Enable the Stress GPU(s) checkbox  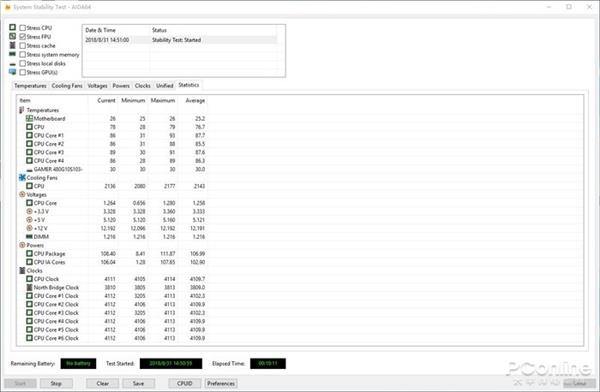[x=23, y=72]
